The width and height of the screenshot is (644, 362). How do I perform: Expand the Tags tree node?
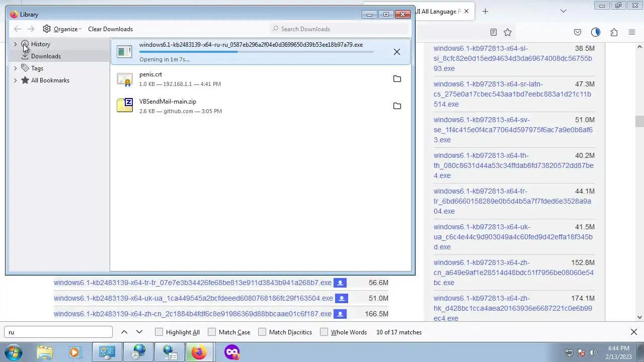click(x=15, y=68)
